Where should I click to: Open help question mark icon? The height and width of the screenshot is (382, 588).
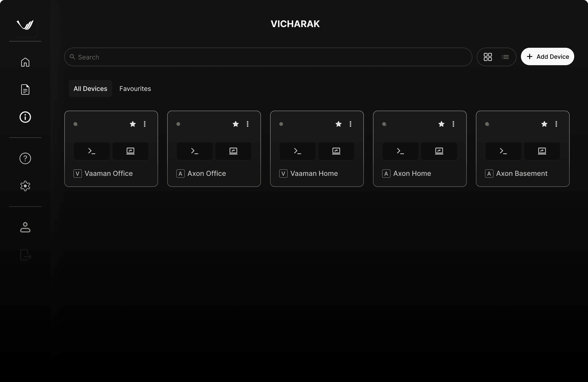coord(25,158)
